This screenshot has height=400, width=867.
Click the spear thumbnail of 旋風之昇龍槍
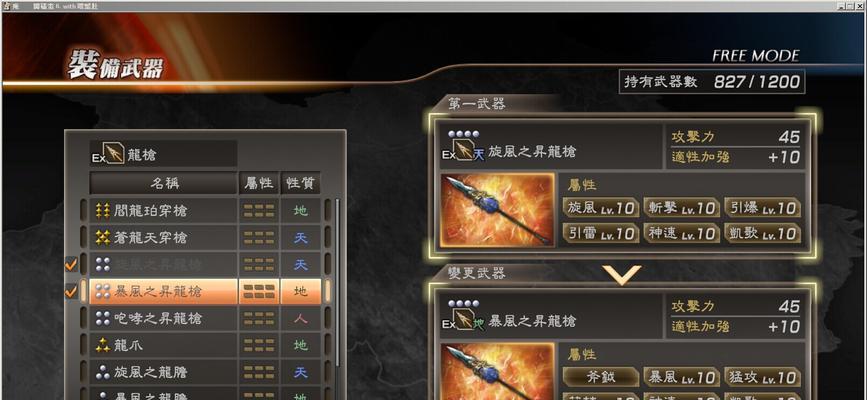click(x=498, y=210)
